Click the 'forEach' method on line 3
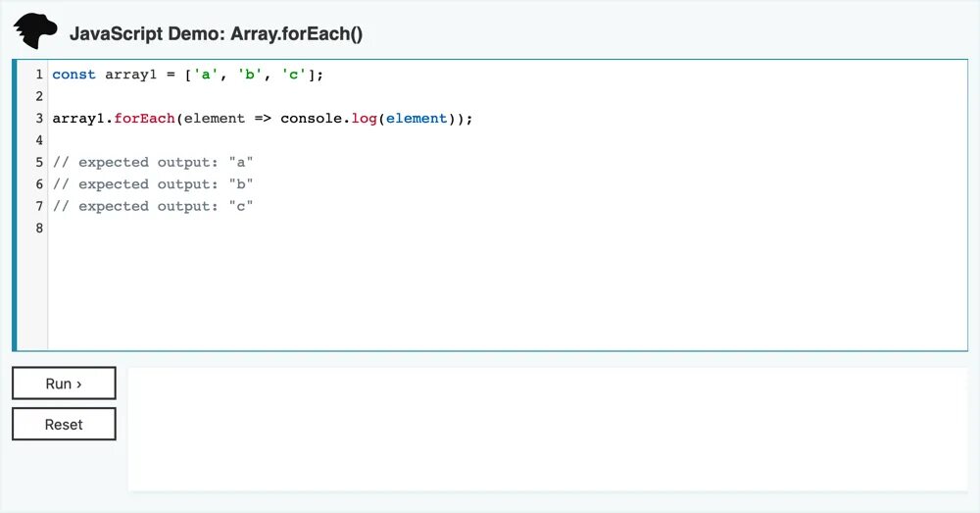The height and width of the screenshot is (513, 980). (144, 119)
